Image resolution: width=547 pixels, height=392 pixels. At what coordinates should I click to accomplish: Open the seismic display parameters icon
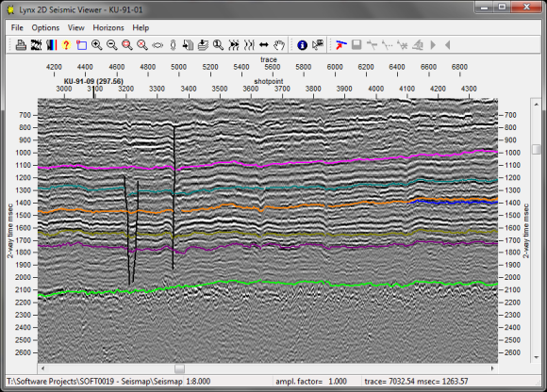pos(36,45)
